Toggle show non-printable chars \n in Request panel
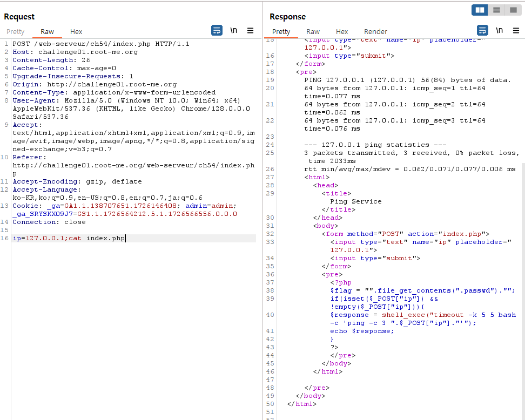 pos(234,30)
